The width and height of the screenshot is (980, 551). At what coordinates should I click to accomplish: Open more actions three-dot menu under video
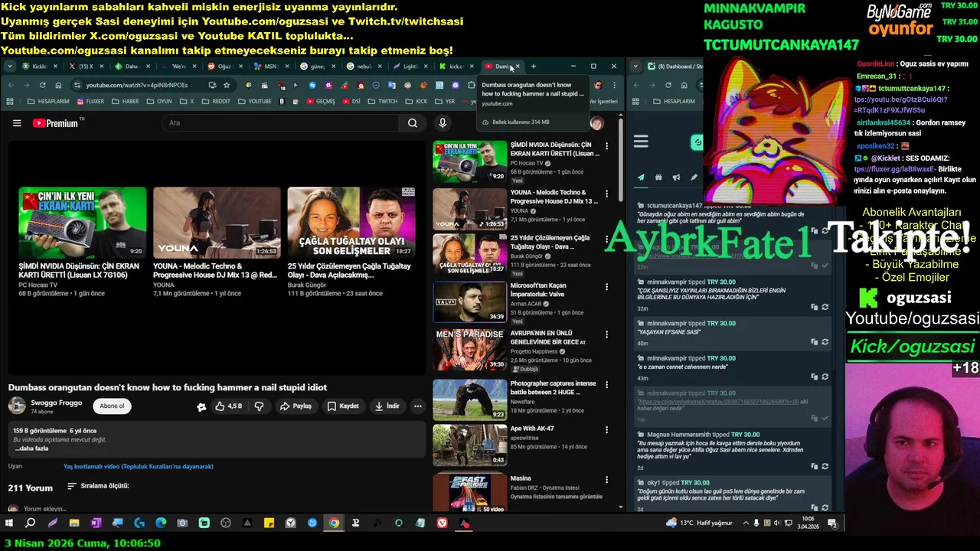point(417,406)
